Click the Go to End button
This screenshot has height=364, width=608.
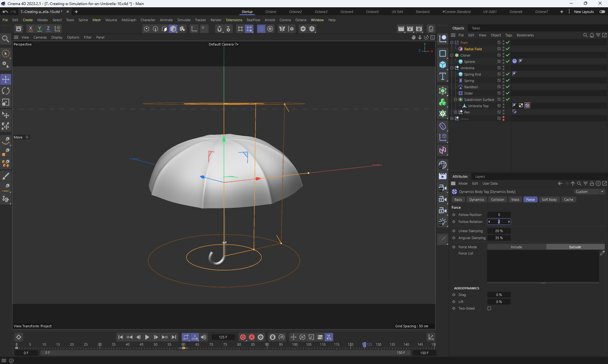pos(174,337)
